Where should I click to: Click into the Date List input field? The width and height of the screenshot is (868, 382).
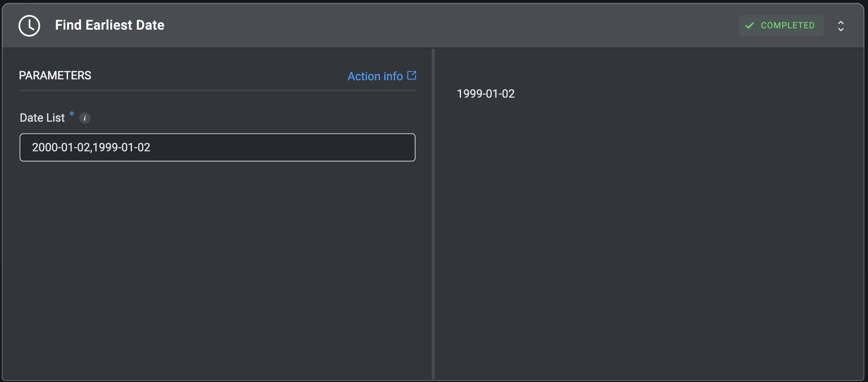tap(217, 147)
